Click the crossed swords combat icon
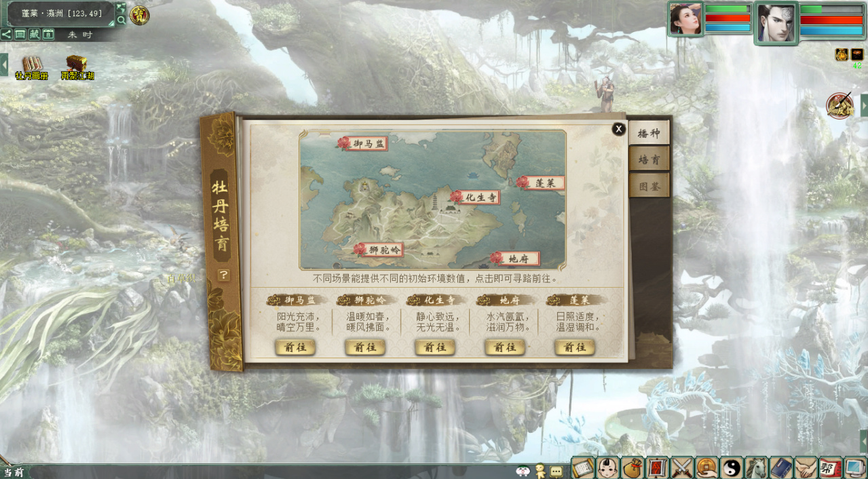Viewport: 868px width, 479px height. [682, 467]
